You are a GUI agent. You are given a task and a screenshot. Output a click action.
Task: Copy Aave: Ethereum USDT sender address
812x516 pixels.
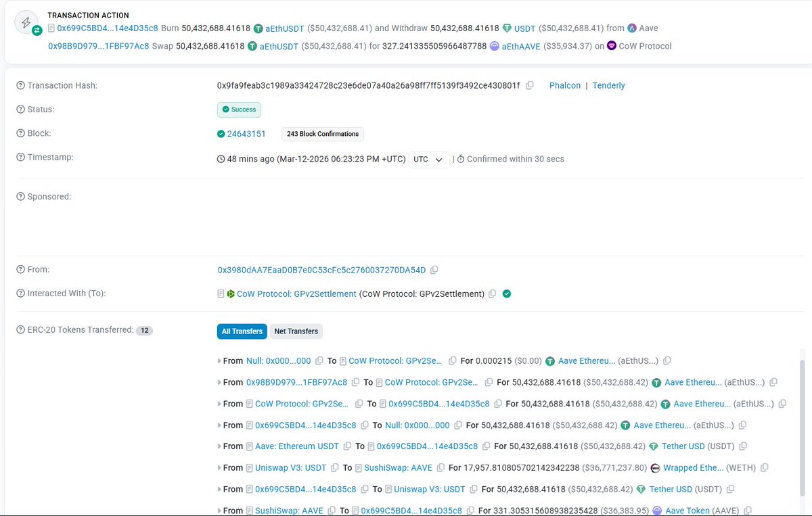point(347,446)
